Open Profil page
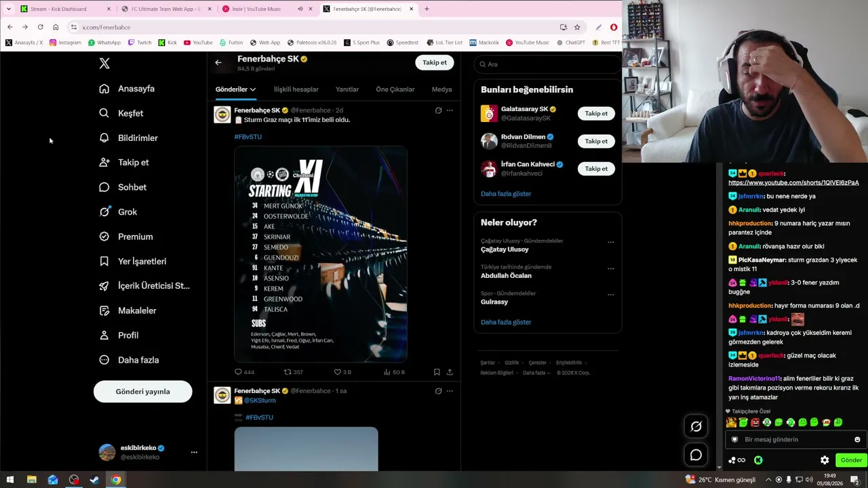Image resolution: width=868 pixels, height=488 pixels. (x=119, y=335)
